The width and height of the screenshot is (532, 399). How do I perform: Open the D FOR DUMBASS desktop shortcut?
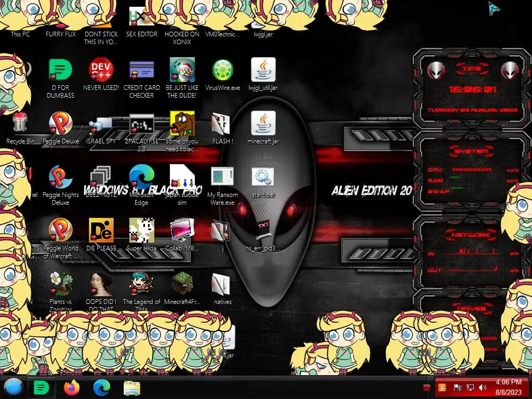point(60,70)
